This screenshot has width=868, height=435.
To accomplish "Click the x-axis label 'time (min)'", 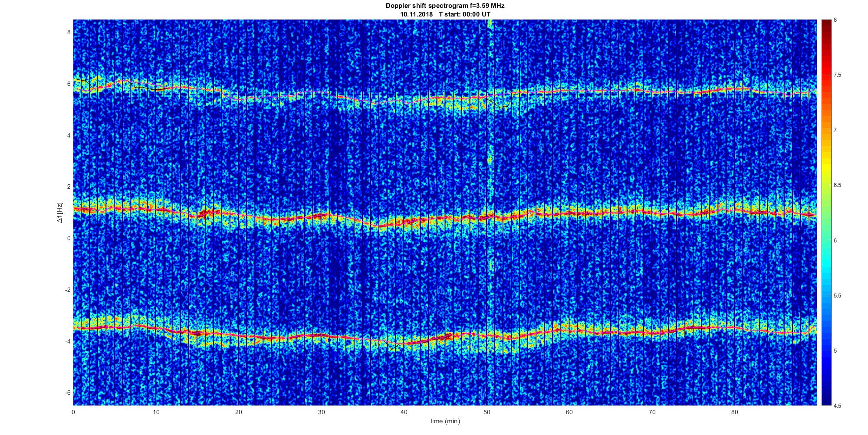I will [x=445, y=421].
